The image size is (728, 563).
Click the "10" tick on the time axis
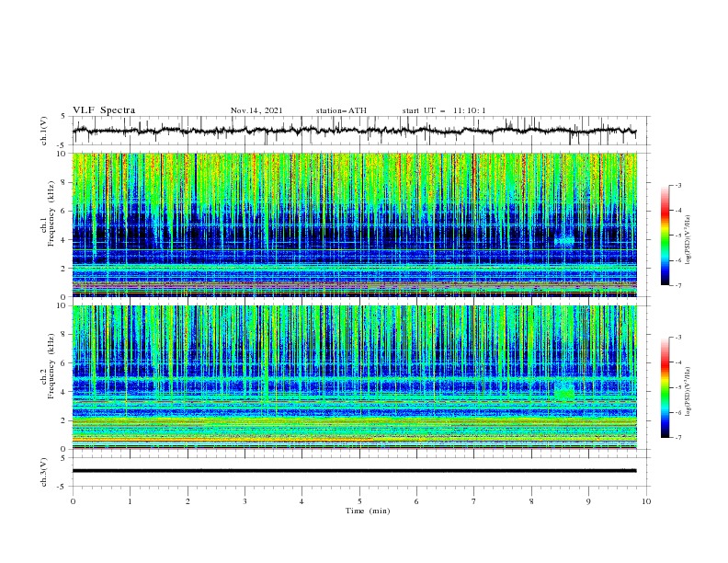click(646, 501)
